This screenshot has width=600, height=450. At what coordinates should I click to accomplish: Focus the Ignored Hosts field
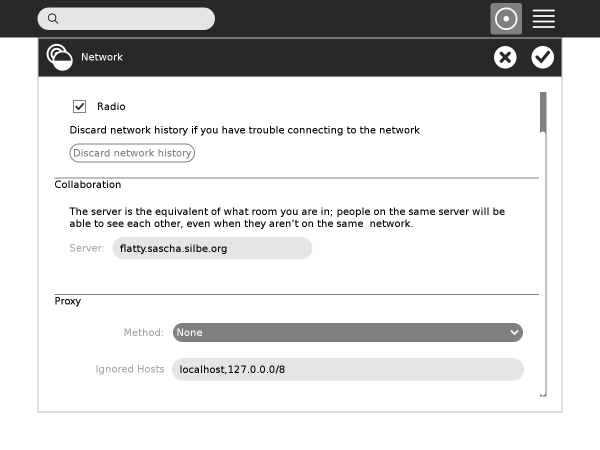pyautogui.click(x=347, y=369)
